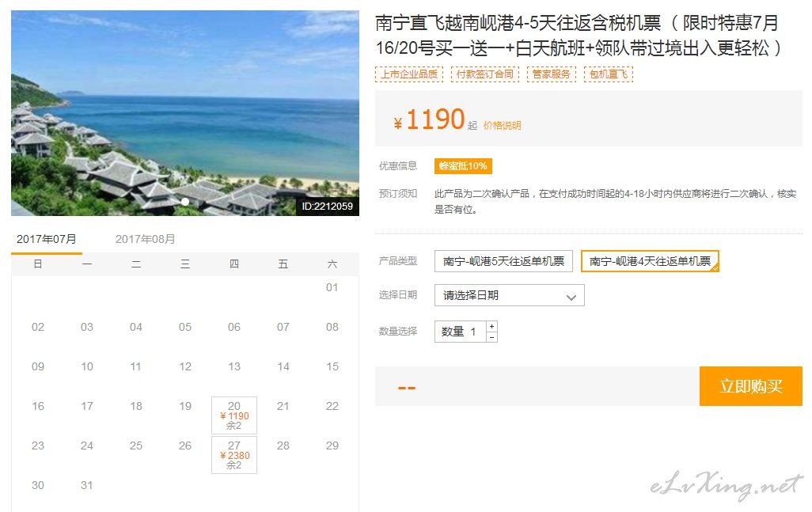
Task: Click the 蜂蜜抵10% discount badge
Action: click(463, 165)
